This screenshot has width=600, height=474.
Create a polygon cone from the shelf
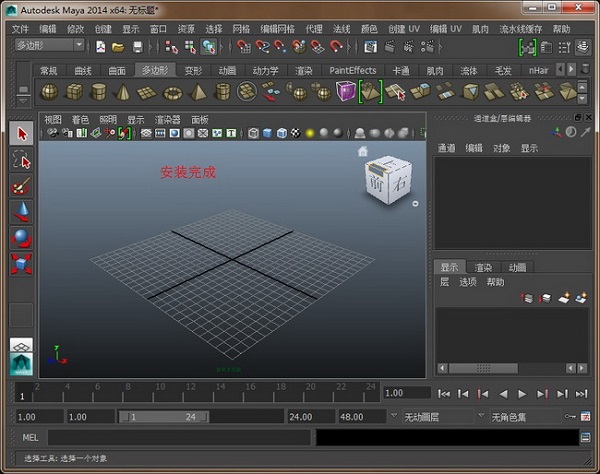pyautogui.click(x=122, y=92)
